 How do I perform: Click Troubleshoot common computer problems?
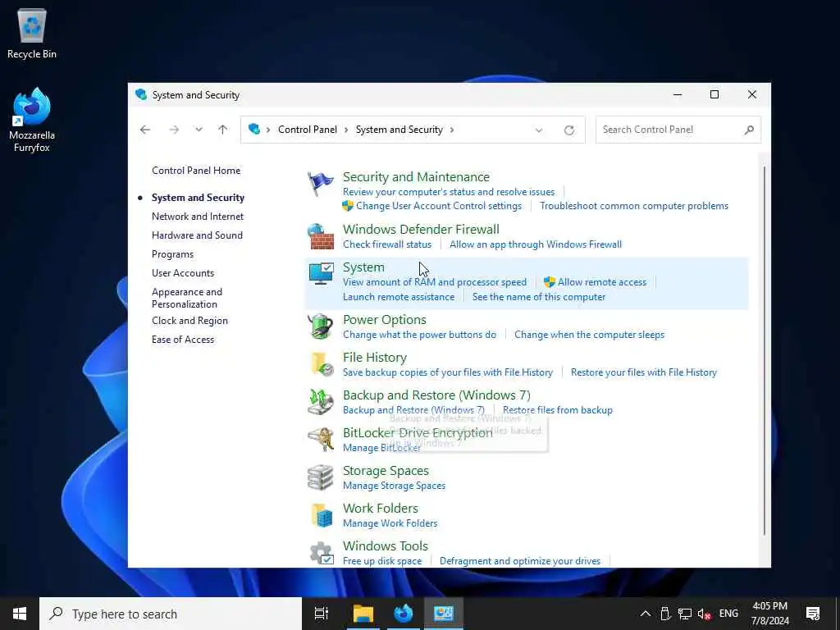pyautogui.click(x=634, y=206)
